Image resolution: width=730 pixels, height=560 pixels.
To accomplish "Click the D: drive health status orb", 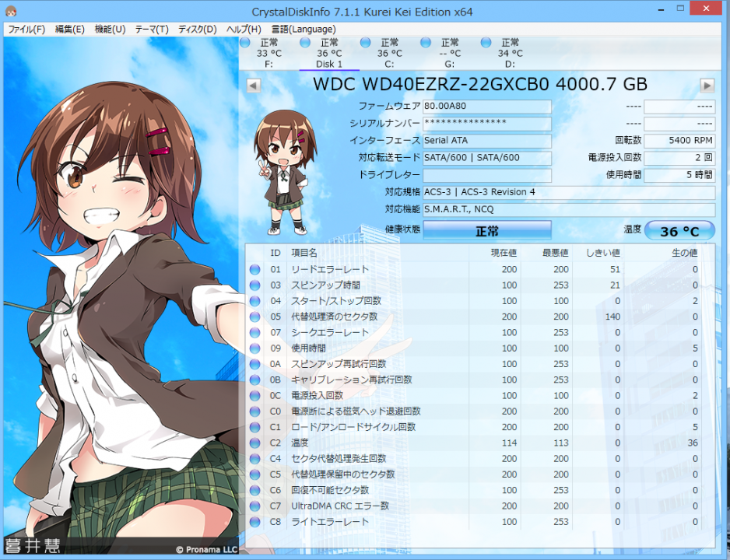I will pyautogui.click(x=486, y=43).
